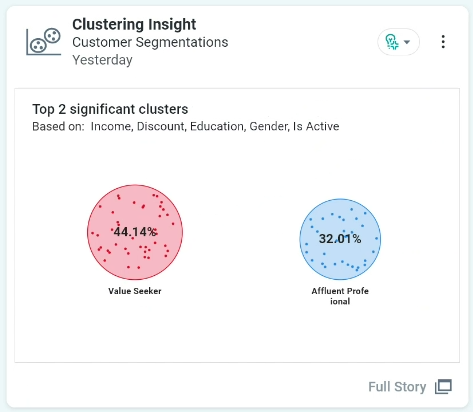This screenshot has height=412, width=473.
Task: Click the Top 2 significant clusters heading
Action: pyautogui.click(x=110, y=109)
